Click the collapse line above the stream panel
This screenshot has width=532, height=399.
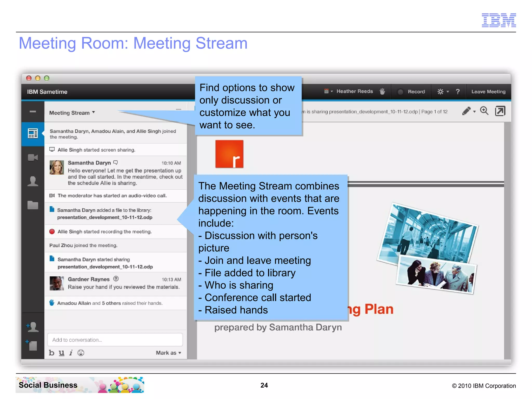[x=178, y=109]
